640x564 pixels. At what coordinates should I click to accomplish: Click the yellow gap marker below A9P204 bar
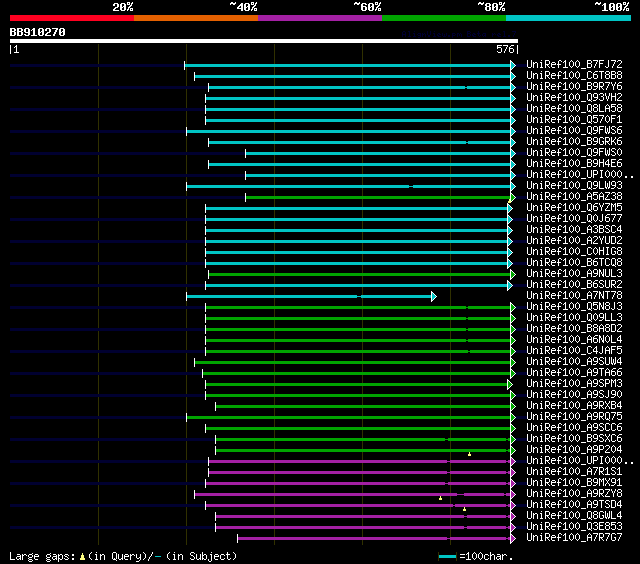click(469, 454)
